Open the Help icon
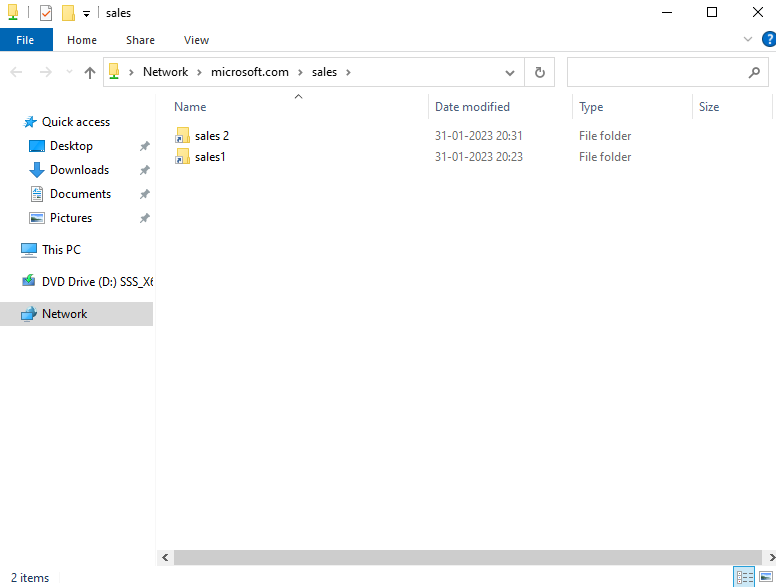Screen dimensions: 776x587 pos(769,39)
